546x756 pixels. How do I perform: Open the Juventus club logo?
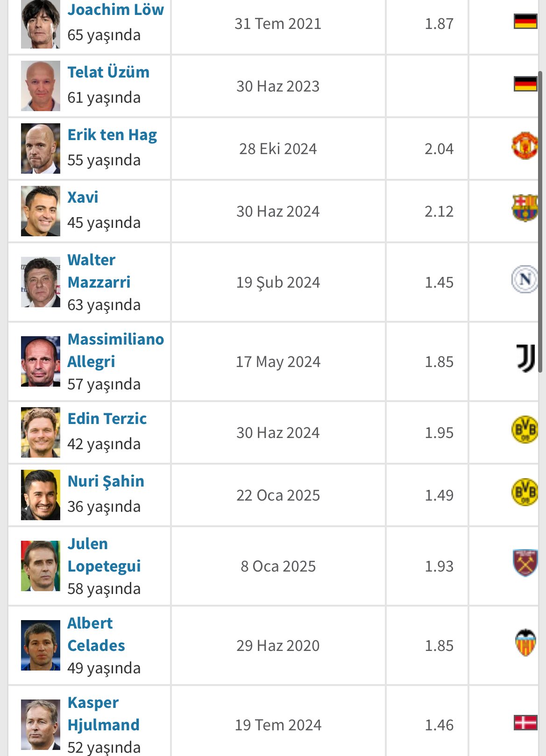click(x=526, y=358)
